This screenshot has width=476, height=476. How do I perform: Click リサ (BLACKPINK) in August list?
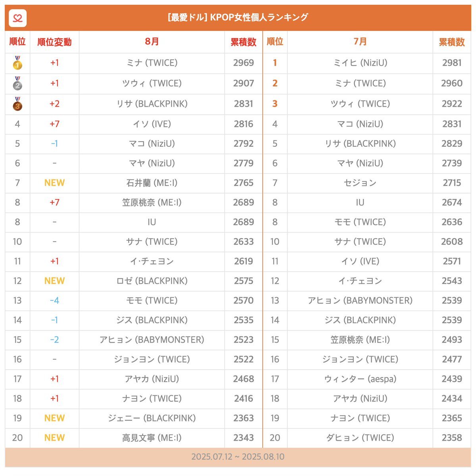[x=152, y=104]
